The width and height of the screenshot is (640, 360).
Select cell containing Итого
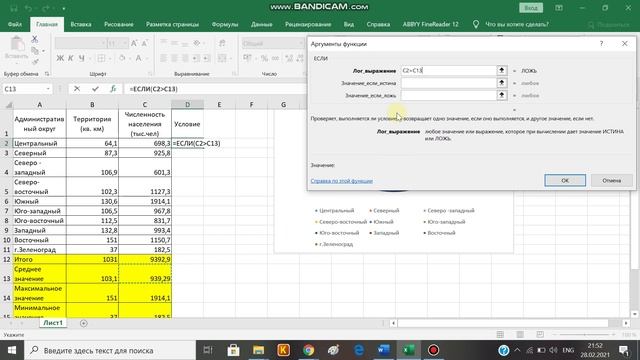point(40,259)
